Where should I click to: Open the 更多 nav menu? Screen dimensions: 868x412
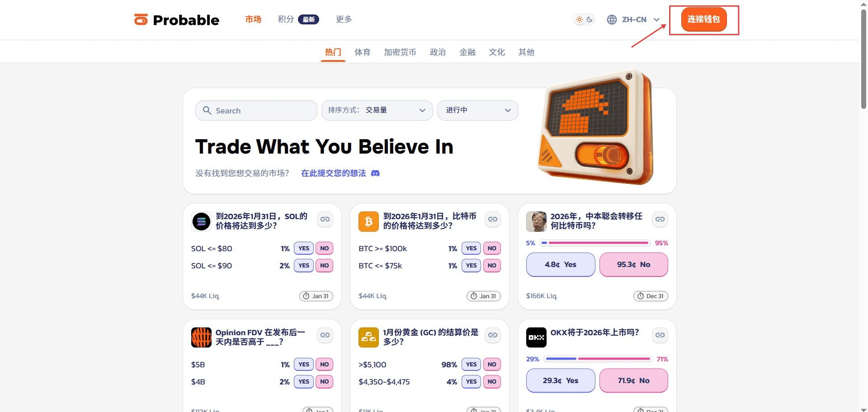point(344,19)
